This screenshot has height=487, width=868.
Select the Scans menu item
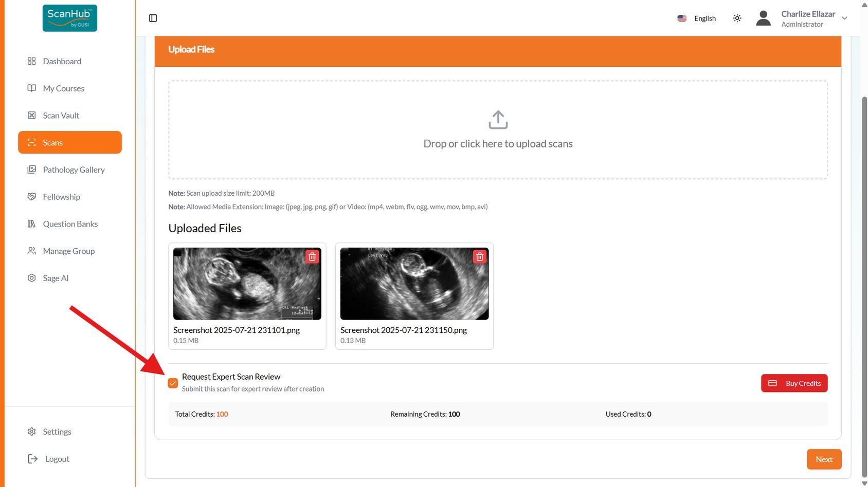click(70, 142)
